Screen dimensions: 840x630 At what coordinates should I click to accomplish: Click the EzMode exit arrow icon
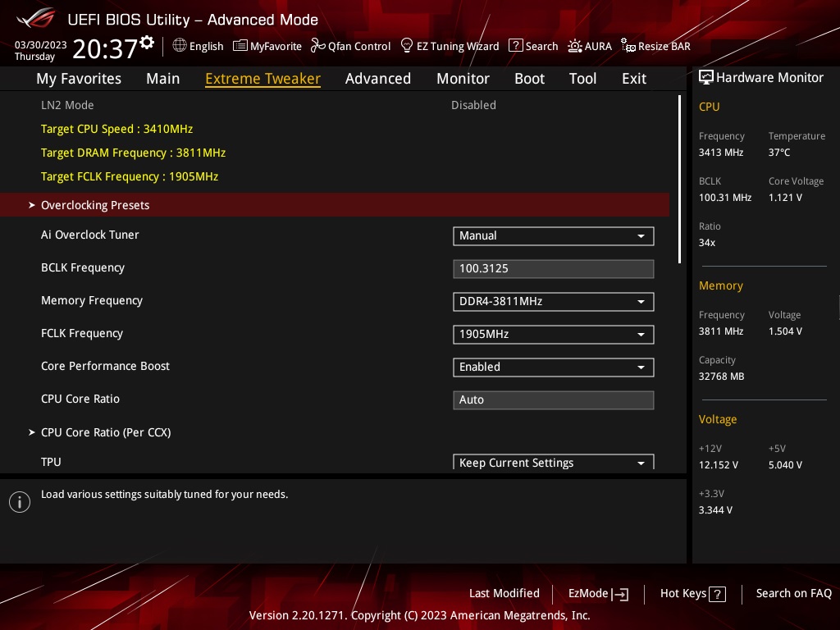[620, 594]
